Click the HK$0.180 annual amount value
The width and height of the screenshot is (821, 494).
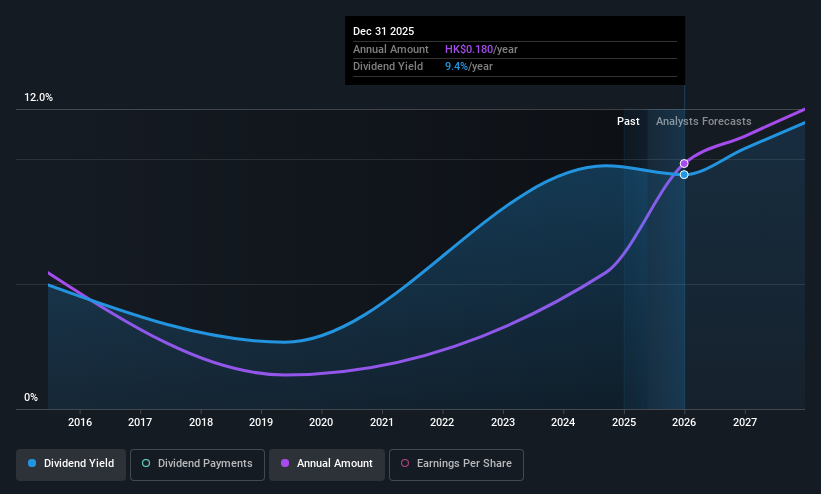point(469,49)
